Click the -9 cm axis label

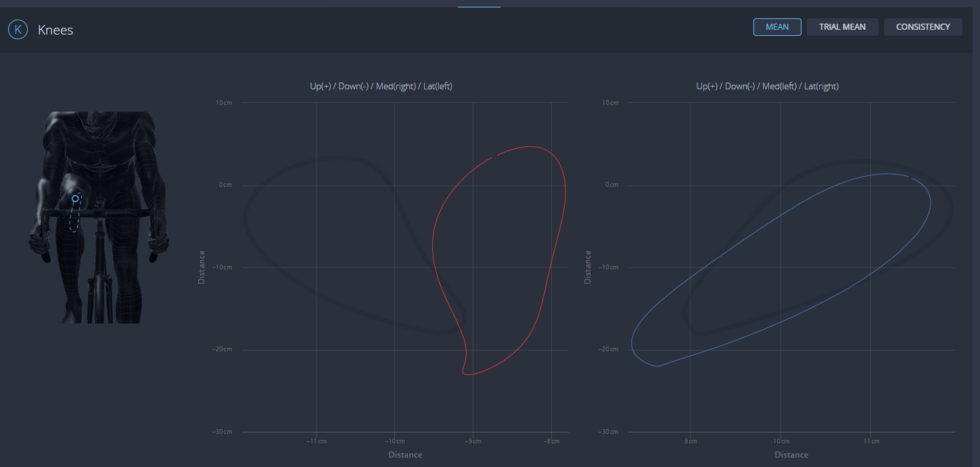(x=473, y=441)
